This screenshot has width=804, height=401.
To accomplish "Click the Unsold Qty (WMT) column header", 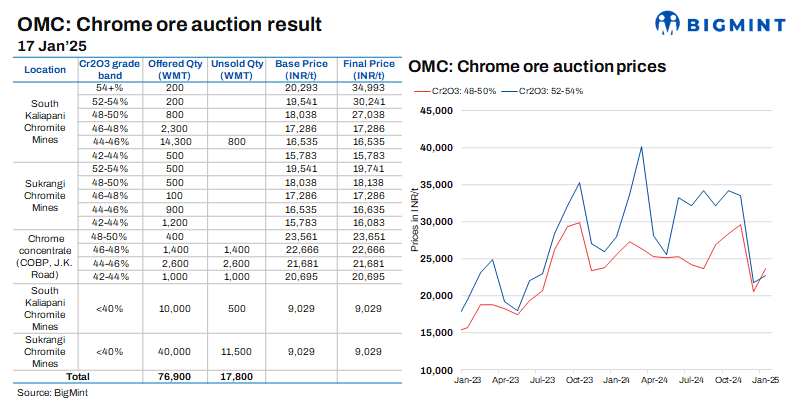I will (x=236, y=69).
